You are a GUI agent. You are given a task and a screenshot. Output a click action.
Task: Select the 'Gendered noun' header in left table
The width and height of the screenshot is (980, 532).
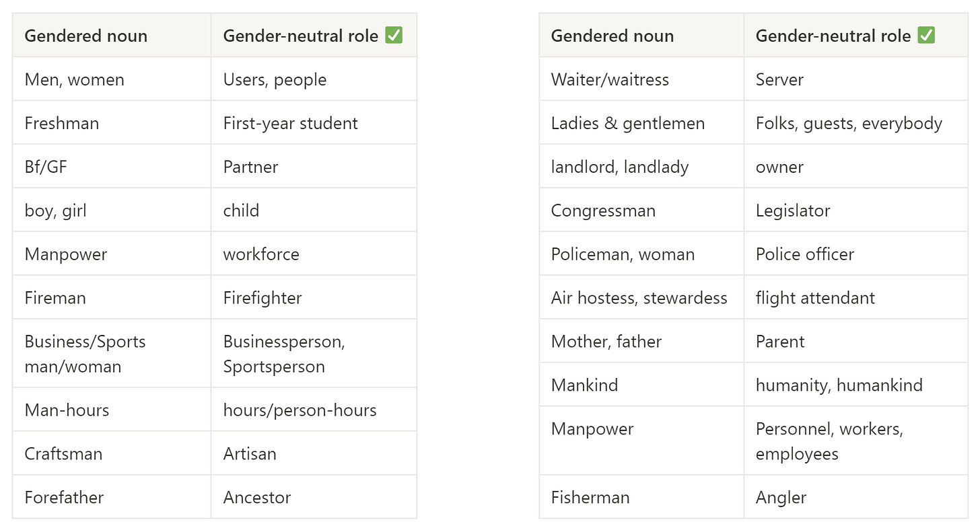[112, 35]
